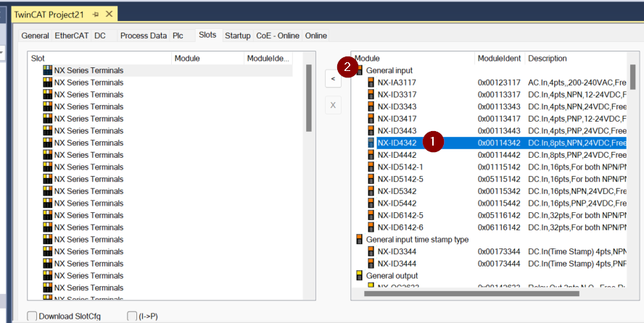Open the General tab
This screenshot has width=644, height=323.
pos(35,35)
